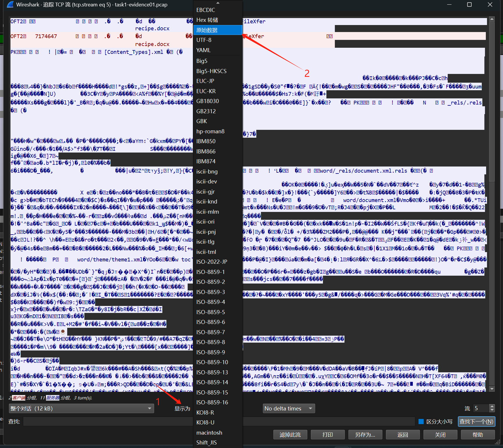Viewport: 503px width, 448px height.
Task: Choose ISO-8859-5 encoding
Action: tap(218, 312)
